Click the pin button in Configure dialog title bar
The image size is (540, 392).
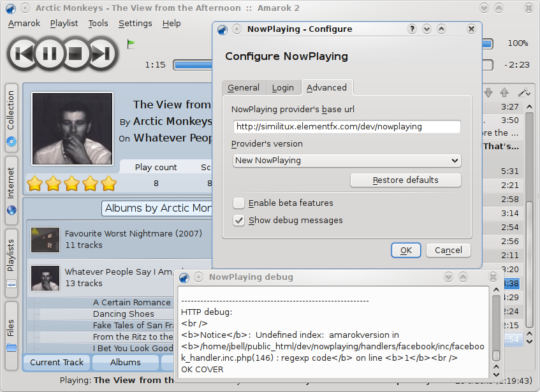tap(237, 29)
